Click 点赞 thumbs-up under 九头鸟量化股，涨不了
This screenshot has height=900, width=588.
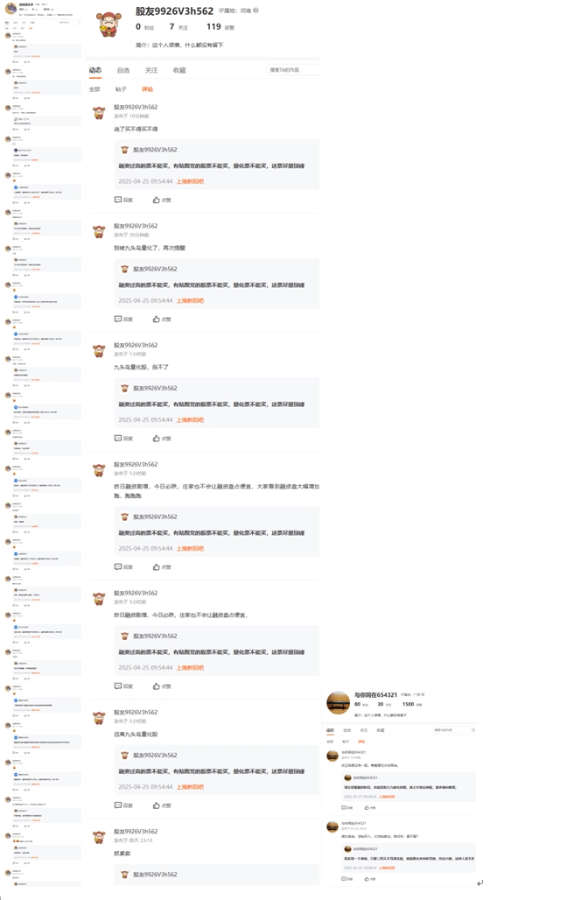pos(156,439)
